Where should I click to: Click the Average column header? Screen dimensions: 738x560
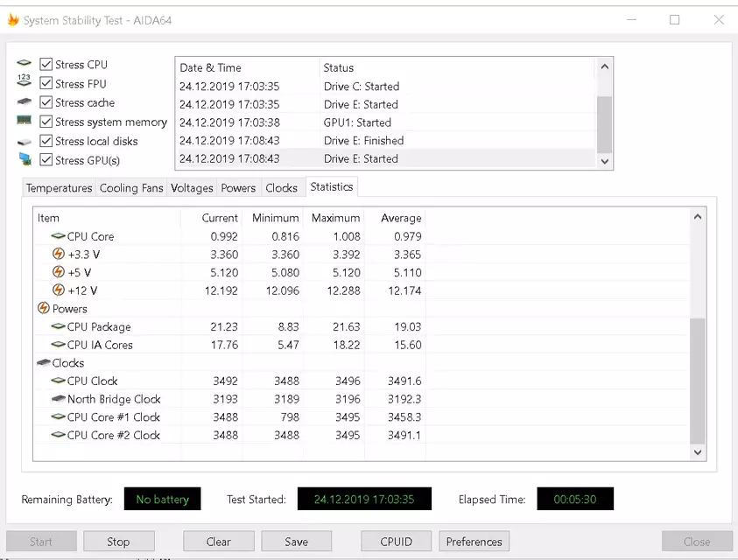(395, 218)
